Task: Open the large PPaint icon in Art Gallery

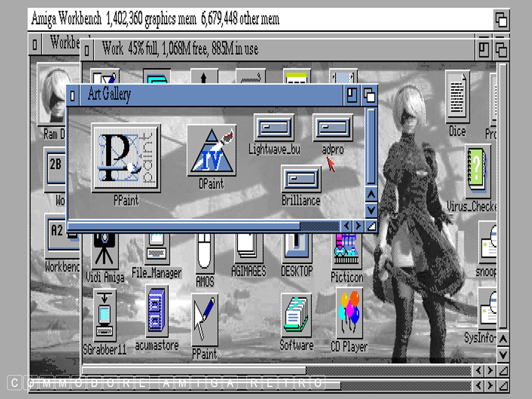Action: coord(126,158)
